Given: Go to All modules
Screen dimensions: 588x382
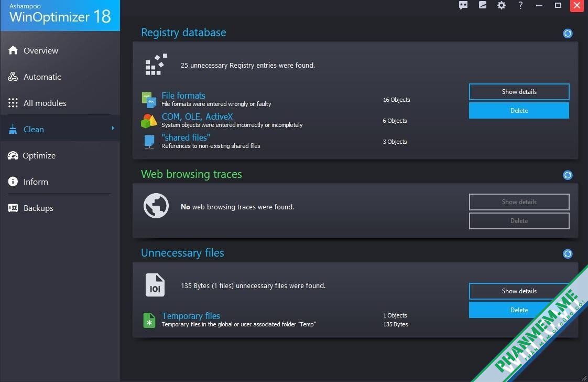Looking at the screenshot, I should 60,103.
